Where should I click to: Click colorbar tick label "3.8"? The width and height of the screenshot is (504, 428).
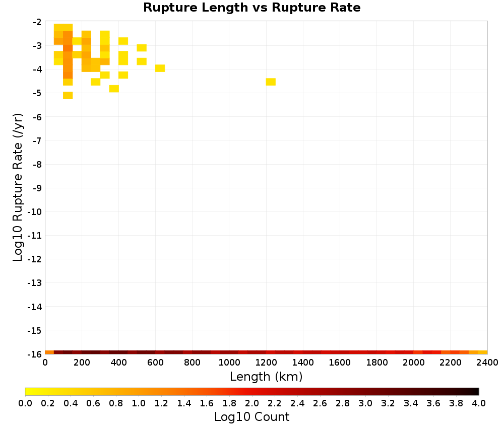457,403
